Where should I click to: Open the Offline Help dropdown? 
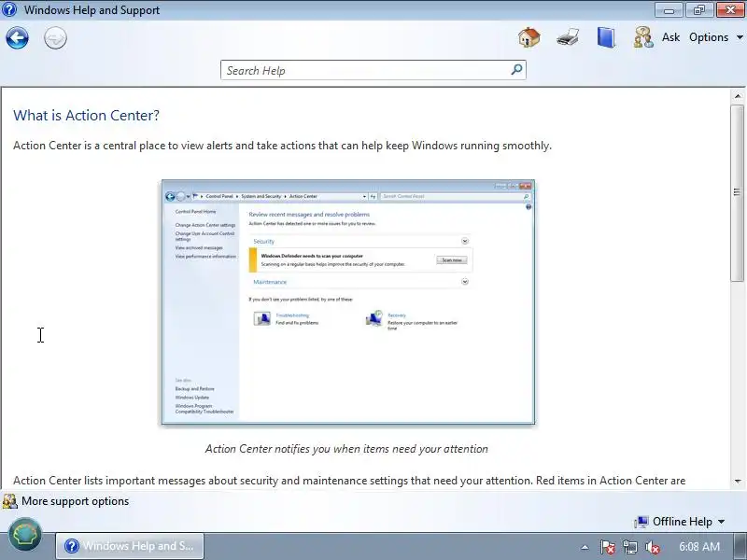coord(688,522)
